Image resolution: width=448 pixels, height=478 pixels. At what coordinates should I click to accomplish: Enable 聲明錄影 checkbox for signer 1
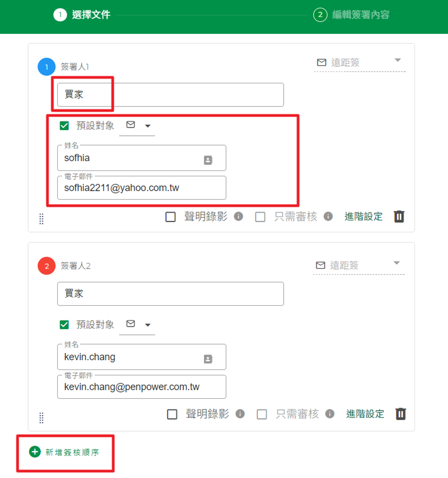click(171, 217)
